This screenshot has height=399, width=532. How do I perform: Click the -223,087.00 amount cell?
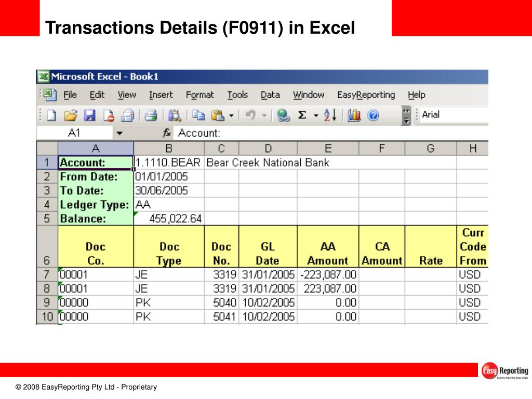(328, 274)
